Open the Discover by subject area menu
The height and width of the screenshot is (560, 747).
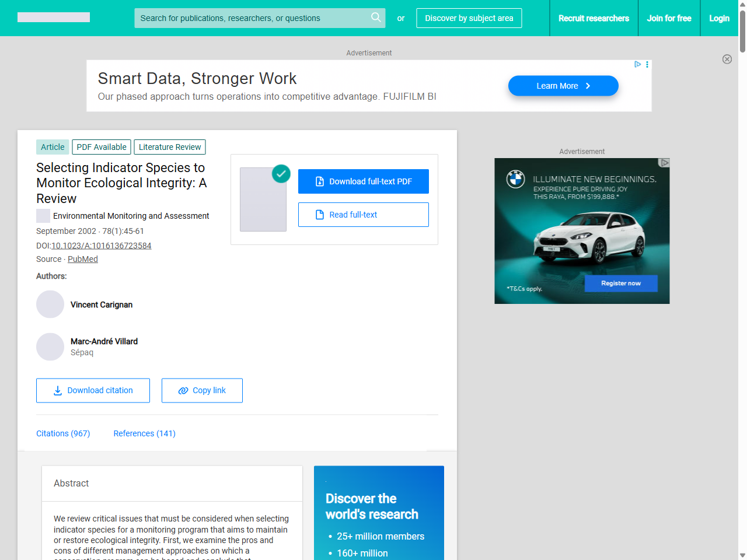coord(469,18)
